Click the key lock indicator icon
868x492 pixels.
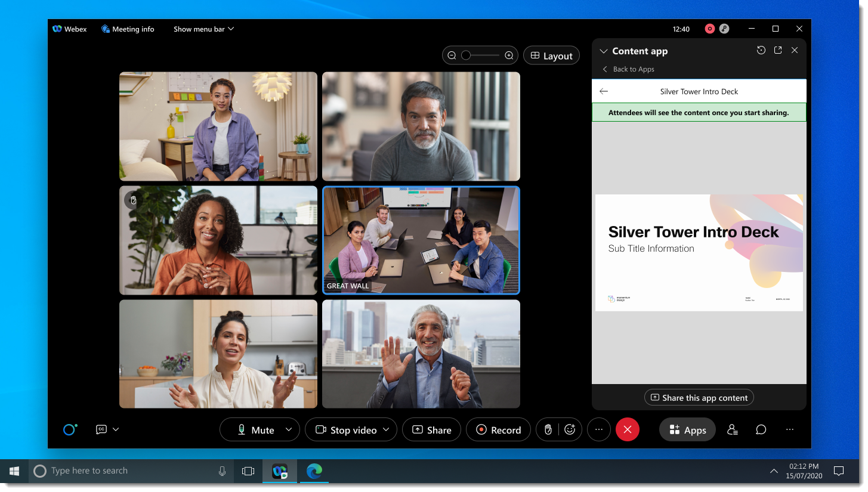point(724,29)
